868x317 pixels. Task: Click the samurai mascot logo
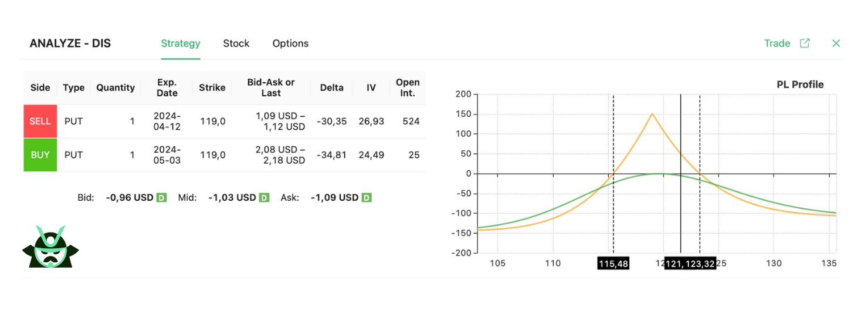[x=50, y=247]
